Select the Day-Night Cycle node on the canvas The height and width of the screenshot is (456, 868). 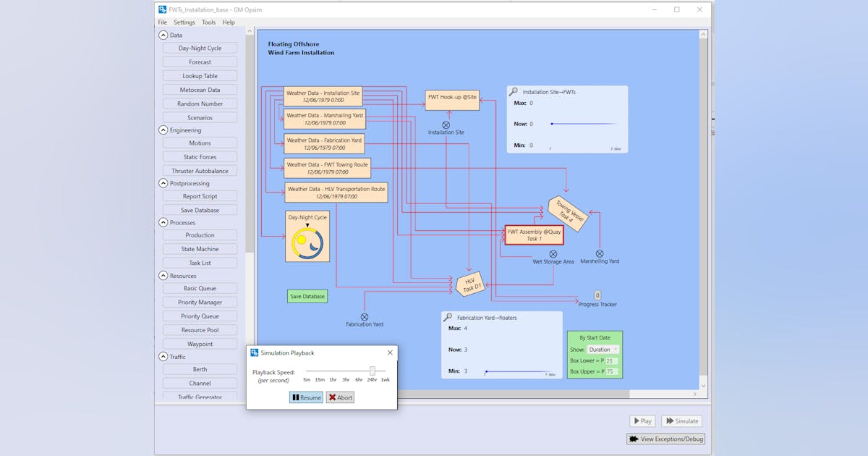[307, 237]
